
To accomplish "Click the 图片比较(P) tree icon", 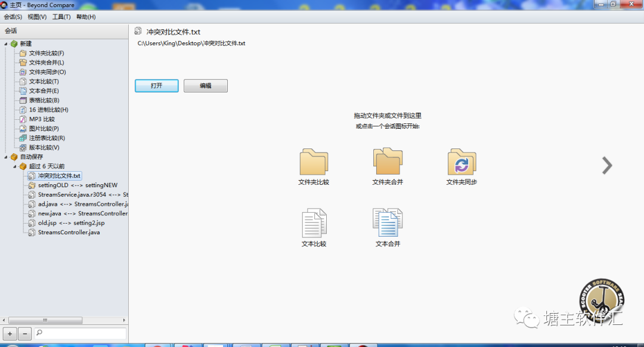I will [23, 129].
